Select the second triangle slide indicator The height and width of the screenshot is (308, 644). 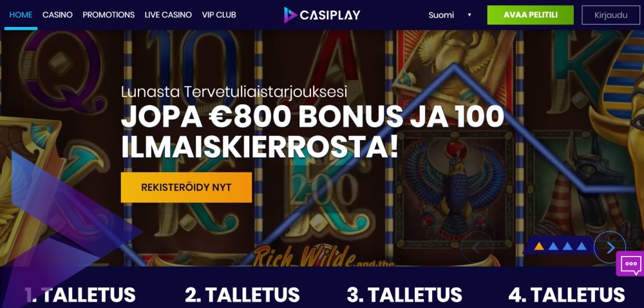[x=553, y=246]
